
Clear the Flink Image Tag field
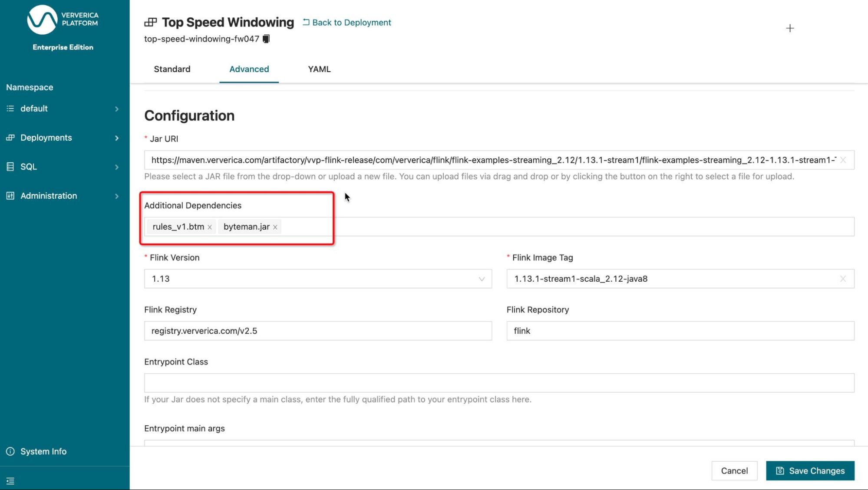point(843,279)
